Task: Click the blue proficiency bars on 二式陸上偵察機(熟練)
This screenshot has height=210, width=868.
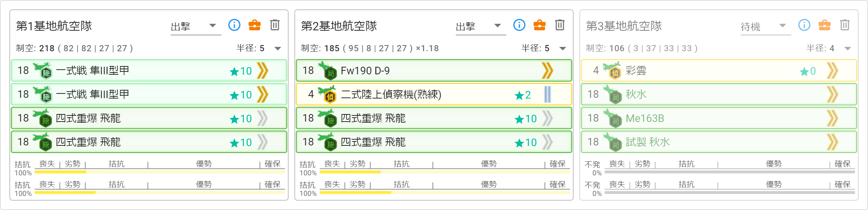Action: tap(548, 95)
